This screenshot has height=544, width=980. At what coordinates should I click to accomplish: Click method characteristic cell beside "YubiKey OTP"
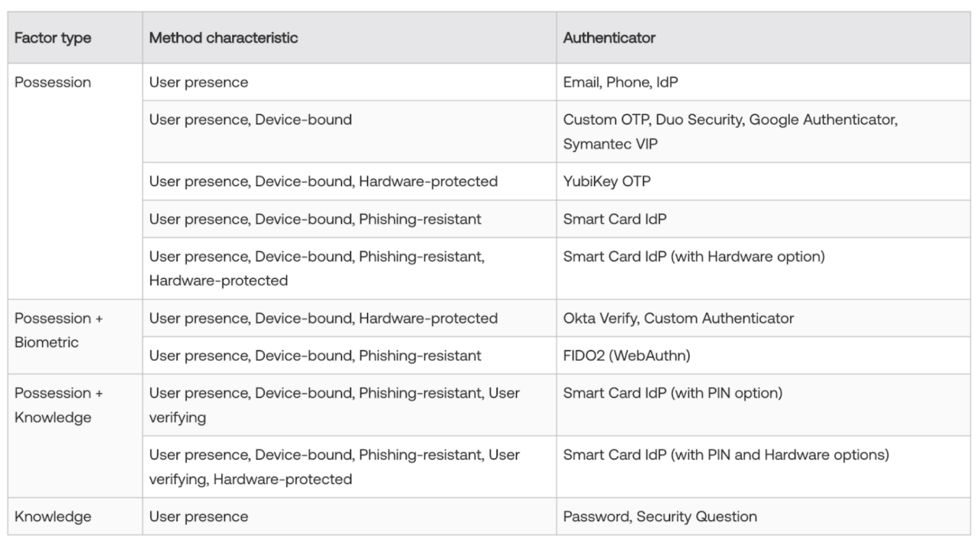tap(323, 182)
